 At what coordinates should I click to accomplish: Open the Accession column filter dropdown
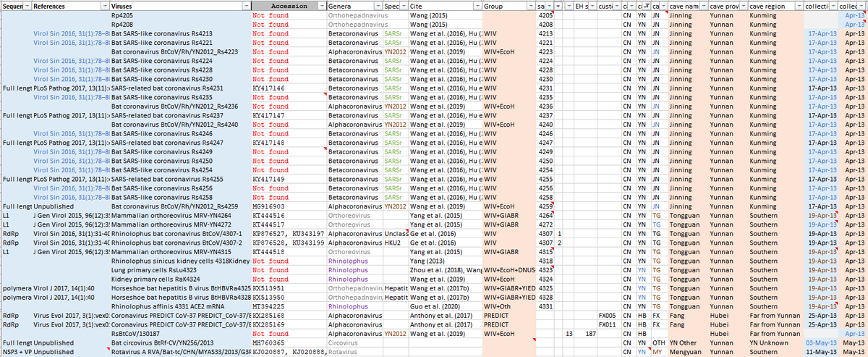coord(320,6)
